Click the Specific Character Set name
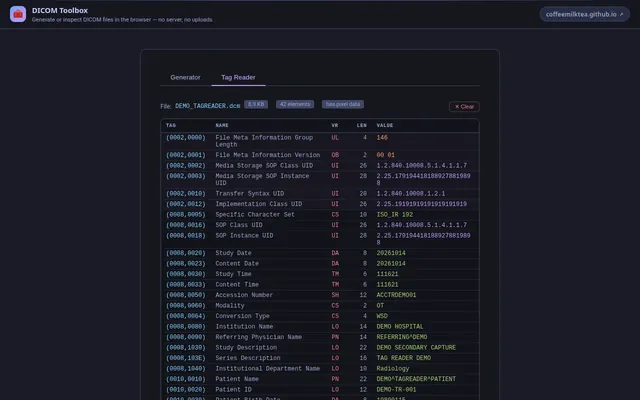Viewport: 640px width, 400px height. pyautogui.click(x=255, y=215)
